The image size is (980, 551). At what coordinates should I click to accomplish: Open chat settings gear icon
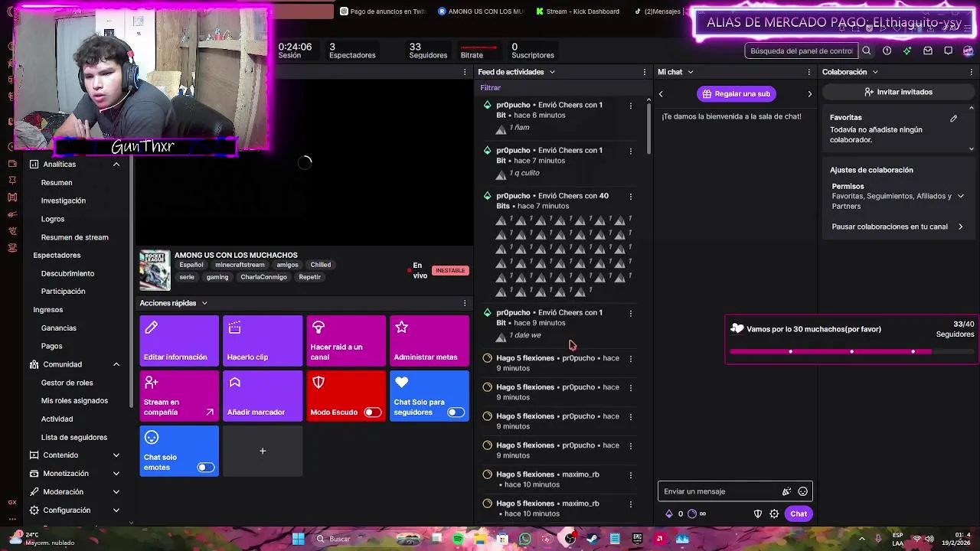pyautogui.click(x=775, y=514)
